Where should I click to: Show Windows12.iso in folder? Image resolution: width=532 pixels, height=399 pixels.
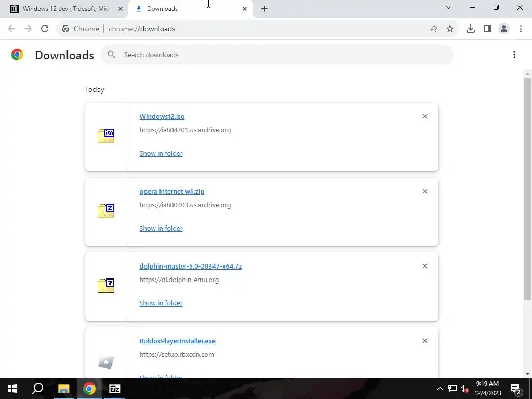(x=161, y=153)
